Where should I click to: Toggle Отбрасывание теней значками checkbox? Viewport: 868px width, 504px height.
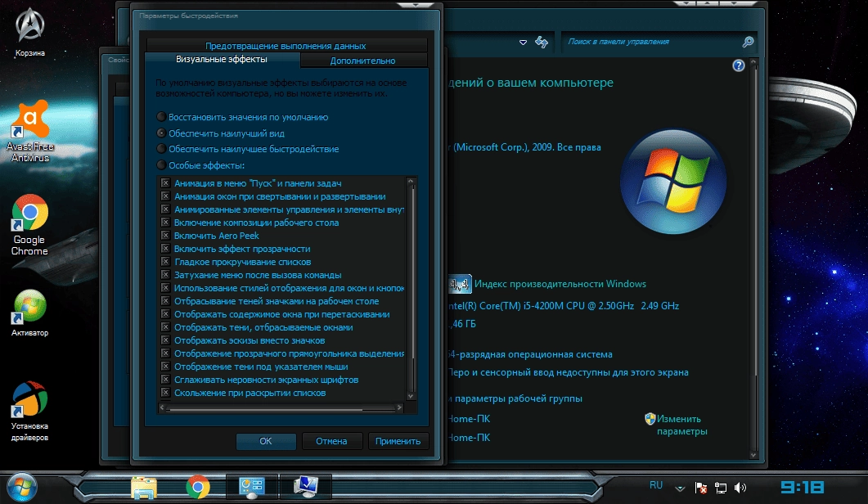coord(165,301)
